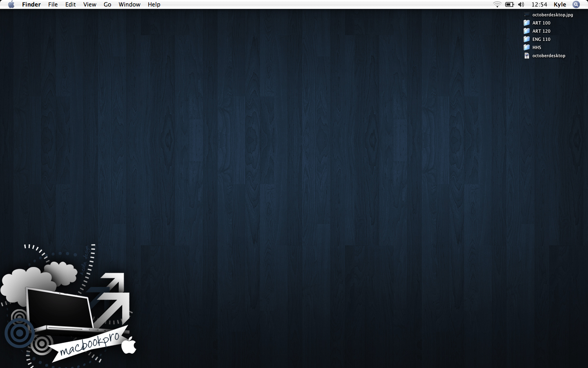The image size is (588, 368).
Task: Select the ENG 110 folder icon
Action: point(527,39)
